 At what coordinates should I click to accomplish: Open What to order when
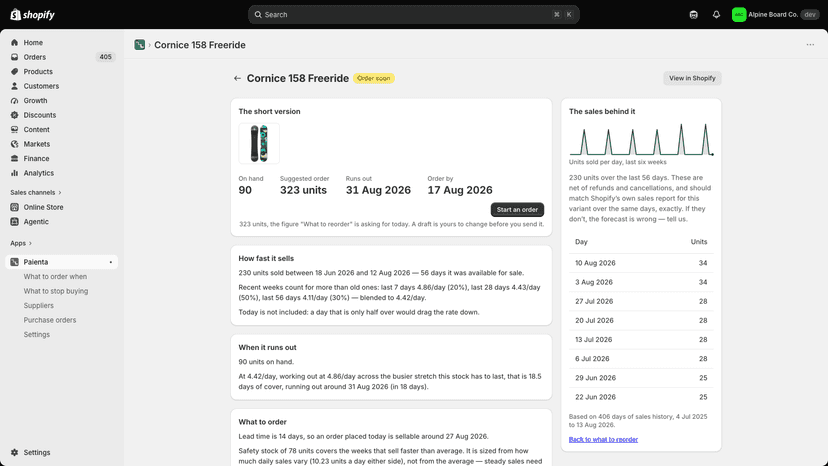[55, 277]
